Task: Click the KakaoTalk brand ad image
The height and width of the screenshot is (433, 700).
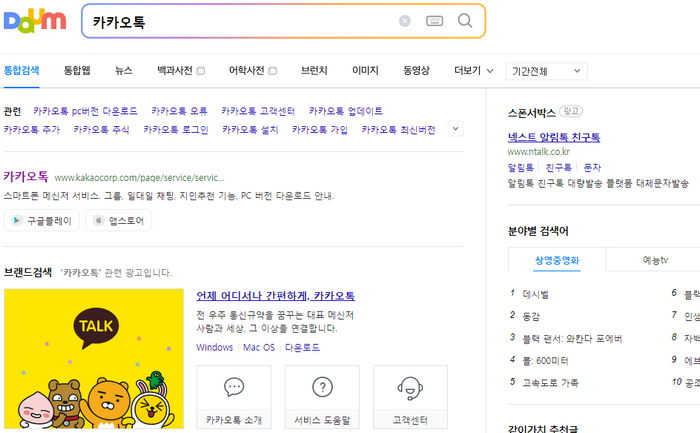Action: coord(94,359)
